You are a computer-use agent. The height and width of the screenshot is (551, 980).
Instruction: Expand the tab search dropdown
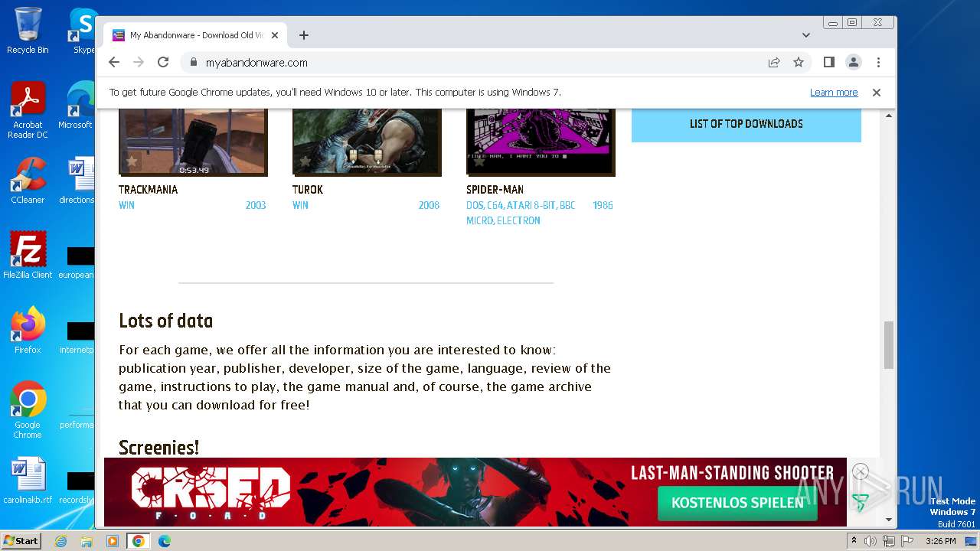805,35
